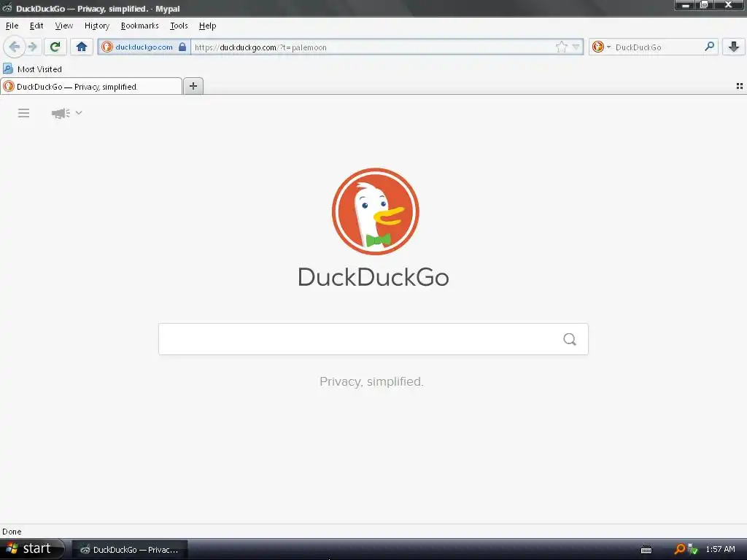
Task: Click the duckduckgo.com site identity button
Action: pyautogui.click(x=144, y=47)
